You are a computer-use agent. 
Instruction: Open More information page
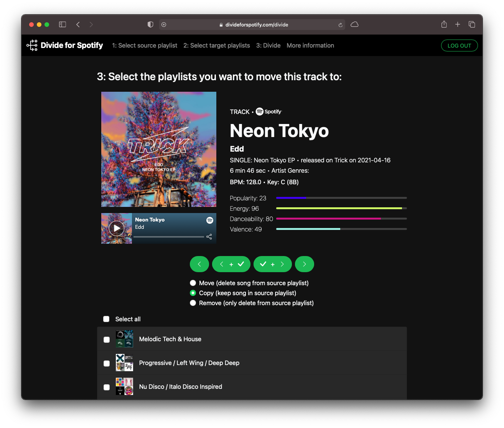point(310,45)
